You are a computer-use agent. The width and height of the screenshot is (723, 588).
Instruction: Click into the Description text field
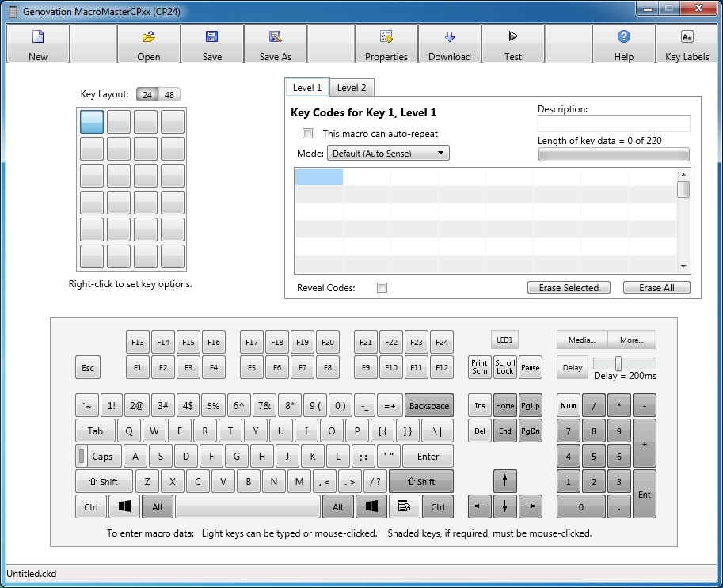613,123
